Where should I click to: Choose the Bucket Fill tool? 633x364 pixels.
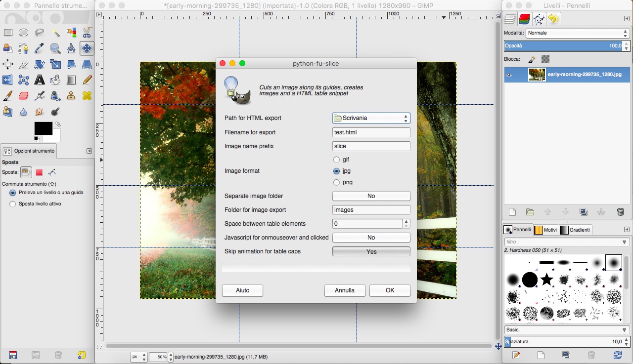pyautogui.click(x=55, y=80)
